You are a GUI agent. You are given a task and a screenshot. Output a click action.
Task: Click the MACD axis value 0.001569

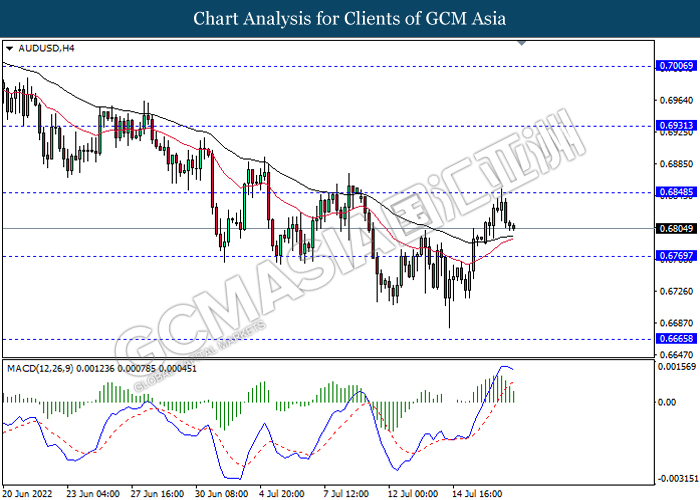point(677,367)
